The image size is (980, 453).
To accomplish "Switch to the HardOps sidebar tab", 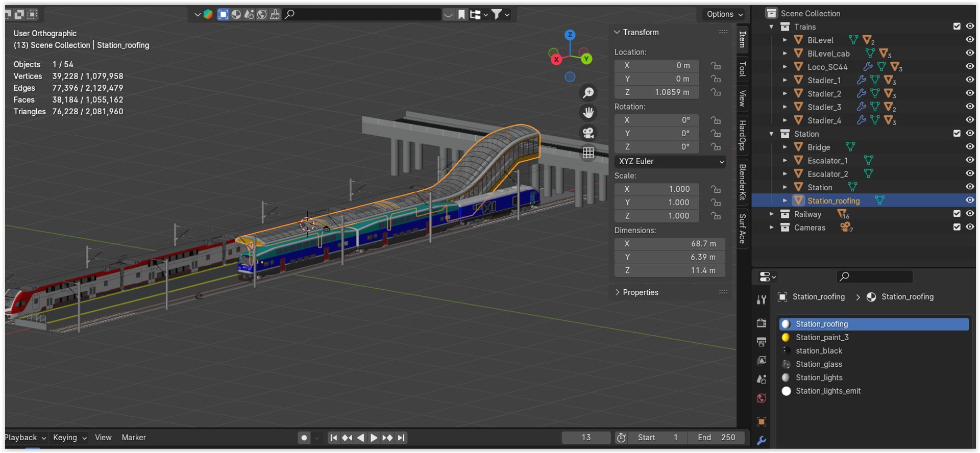I will [743, 136].
